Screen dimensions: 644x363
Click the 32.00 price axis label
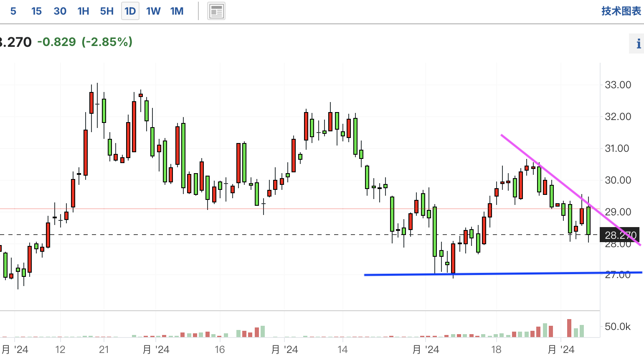[618, 117]
